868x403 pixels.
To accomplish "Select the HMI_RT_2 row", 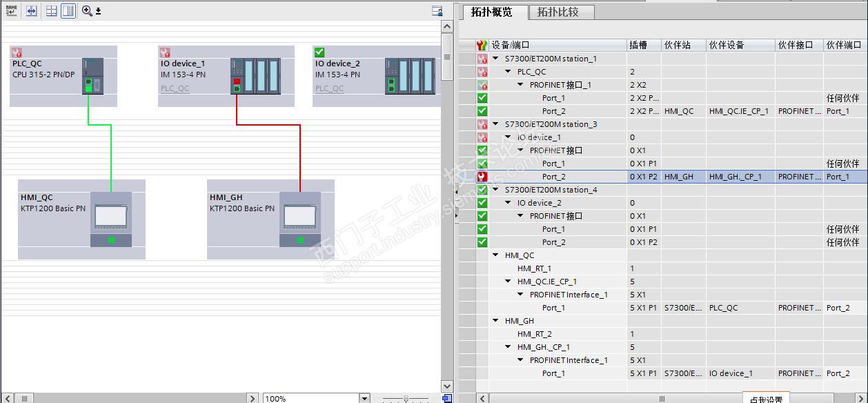I will [662, 334].
